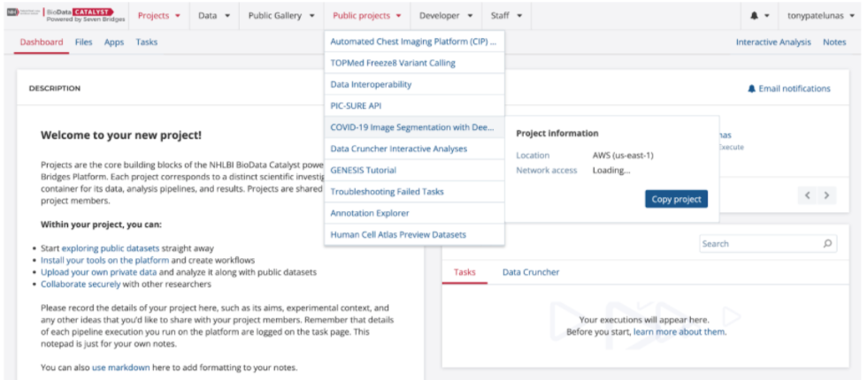Image resolution: width=868 pixels, height=380 pixels.
Task: Follow the Collaborate securely link
Action: tap(81, 285)
